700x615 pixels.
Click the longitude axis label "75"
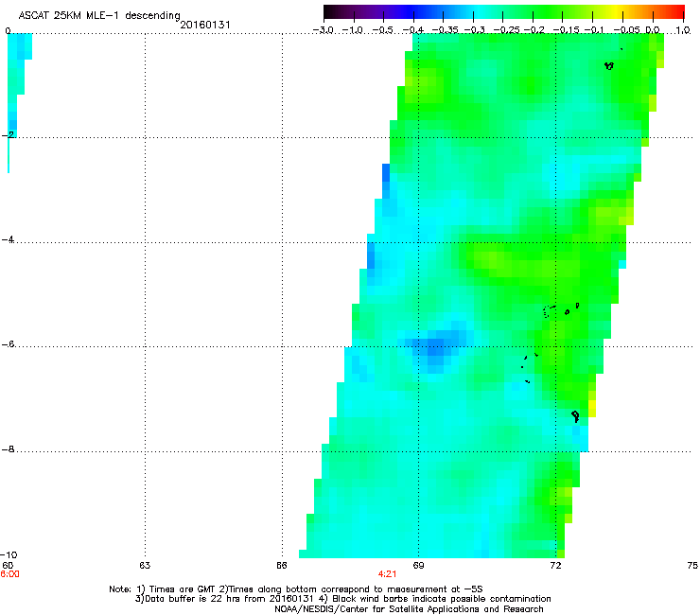pos(692,566)
